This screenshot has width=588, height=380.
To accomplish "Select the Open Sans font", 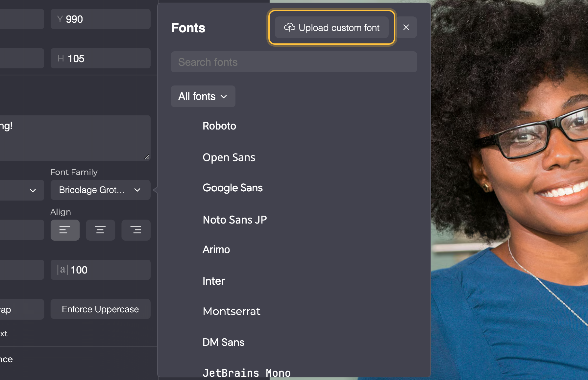I will [x=229, y=157].
